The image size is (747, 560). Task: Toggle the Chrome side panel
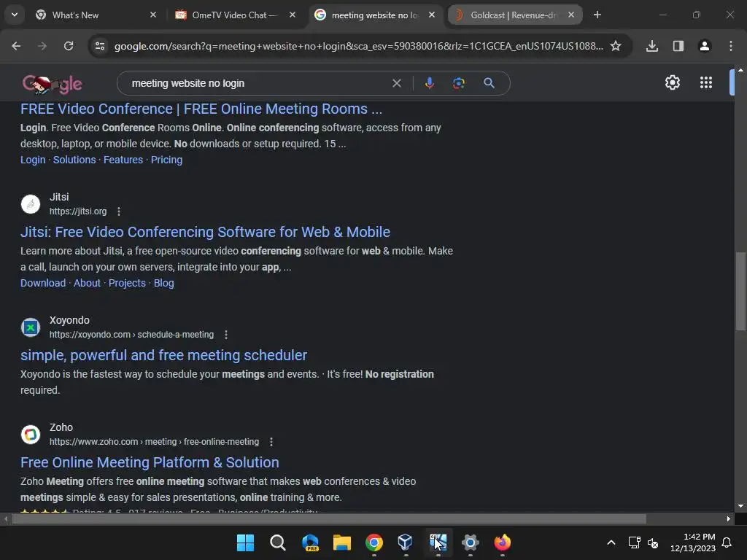click(x=678, y=46)
